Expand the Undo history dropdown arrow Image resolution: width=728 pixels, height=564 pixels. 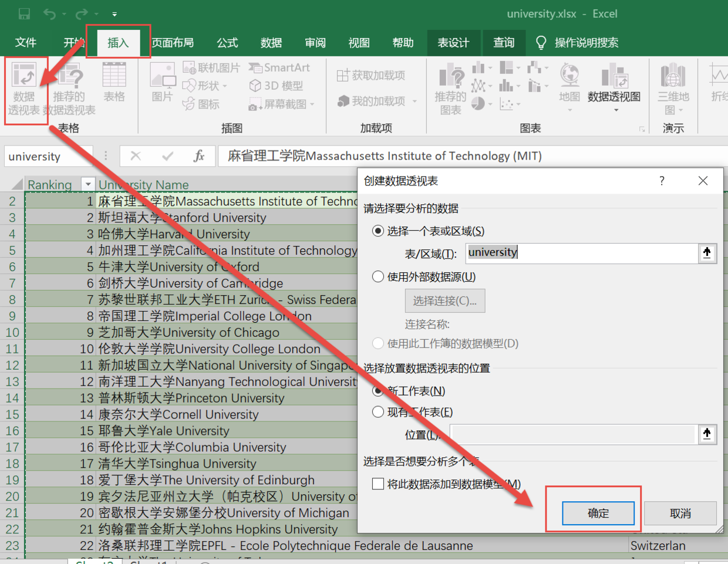pyautogui.click(x=64, y=14)
